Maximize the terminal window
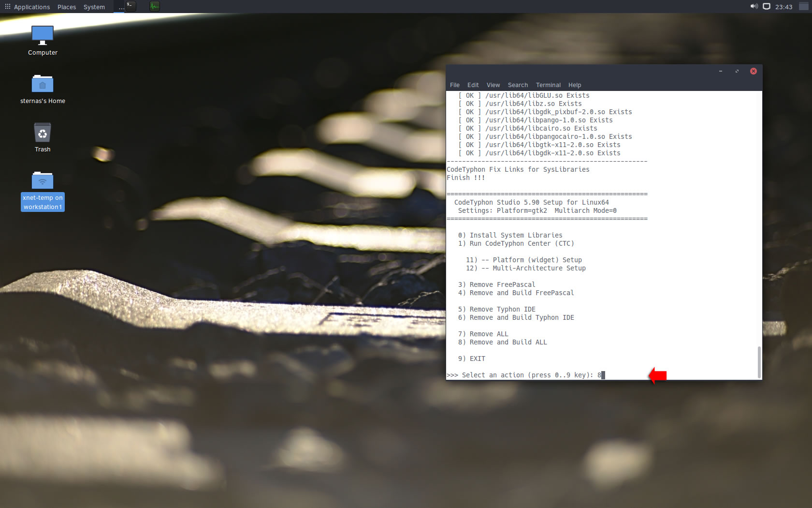The height and width of the screenshot is (508, 812). 737,71
